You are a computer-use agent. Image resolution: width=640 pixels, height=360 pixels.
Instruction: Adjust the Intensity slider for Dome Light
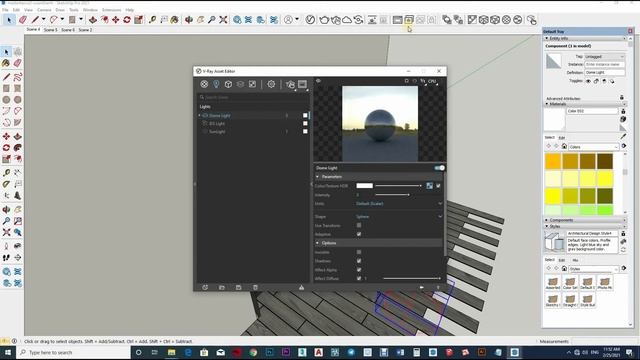[x=392, y=195]
